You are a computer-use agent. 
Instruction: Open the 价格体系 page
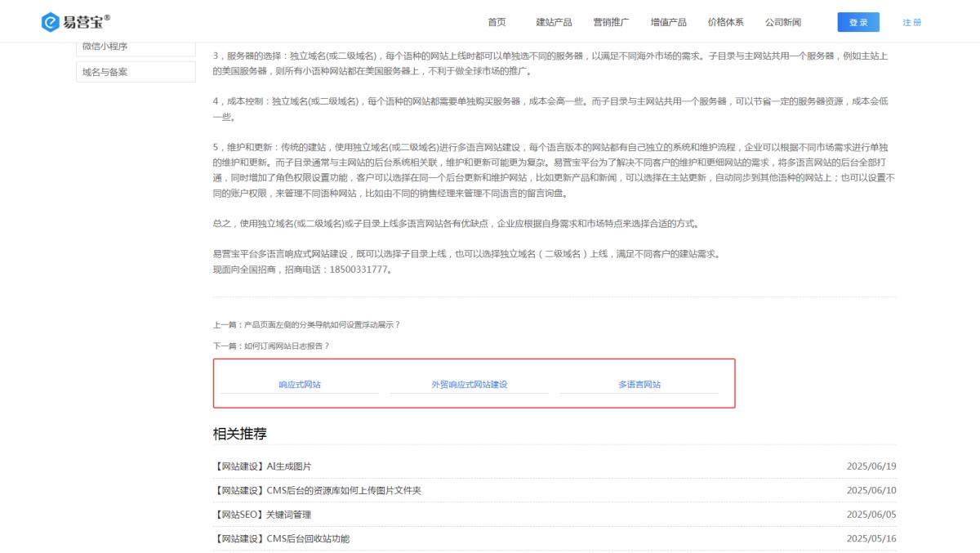(725, 22)
